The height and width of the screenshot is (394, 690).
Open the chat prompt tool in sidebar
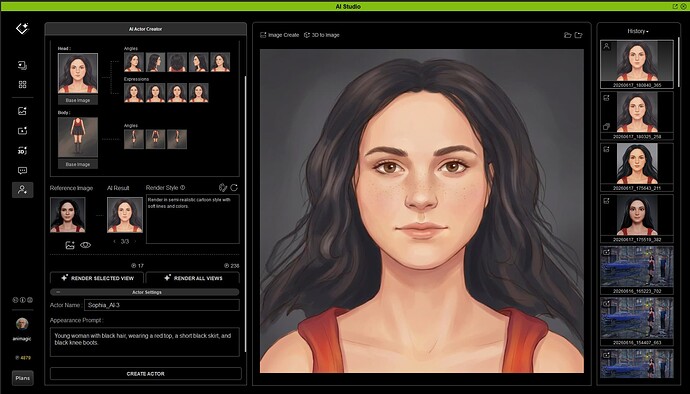click(x=22, y=170)
